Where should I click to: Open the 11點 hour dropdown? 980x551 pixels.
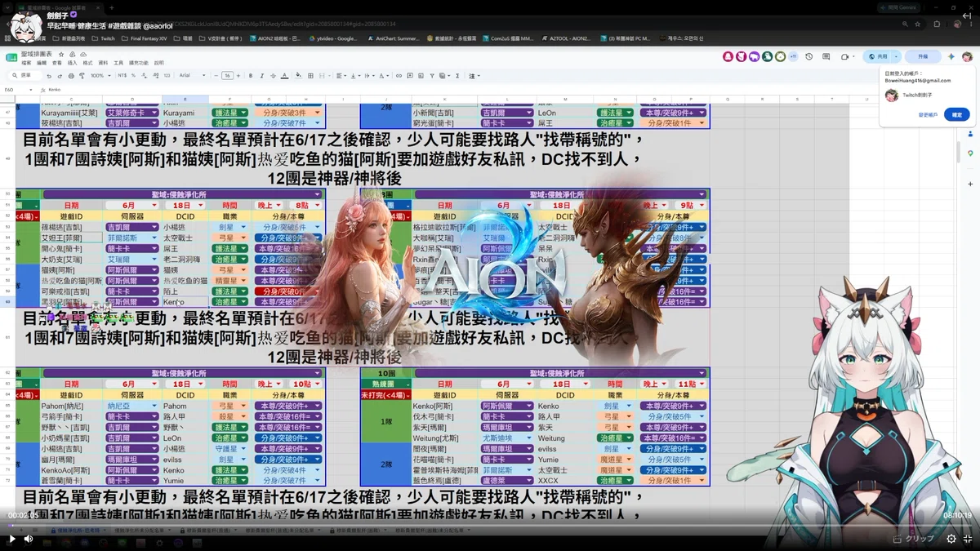(x=691, y=384)
